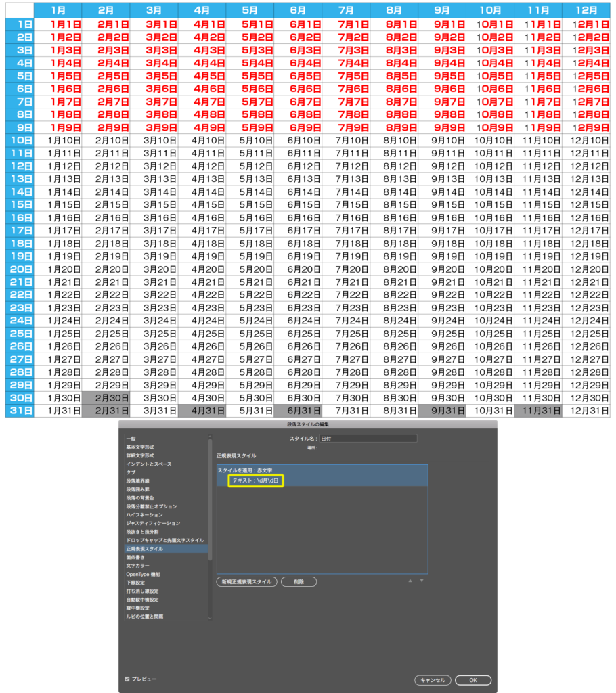Click the gray 11月31日 cell

point(538,411)
